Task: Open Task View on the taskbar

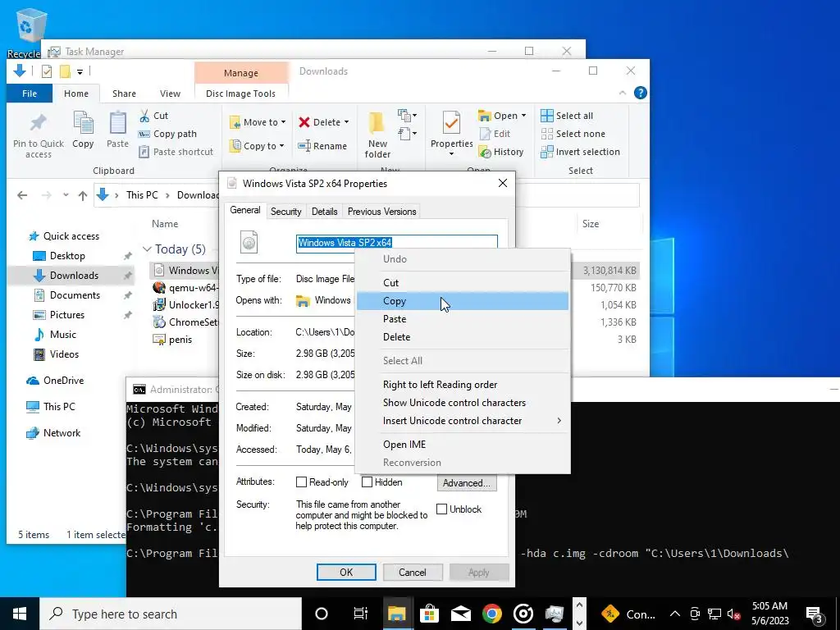Action: coord(361,614)
